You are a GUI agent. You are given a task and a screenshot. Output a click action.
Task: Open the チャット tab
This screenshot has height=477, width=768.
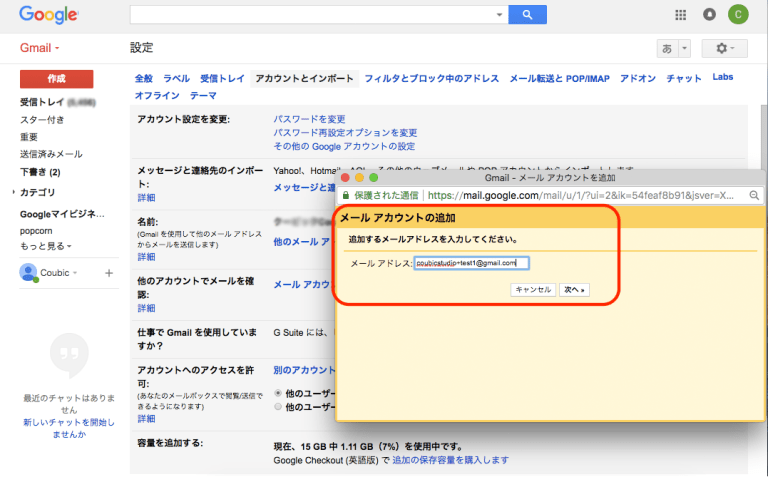pos(684,78)
